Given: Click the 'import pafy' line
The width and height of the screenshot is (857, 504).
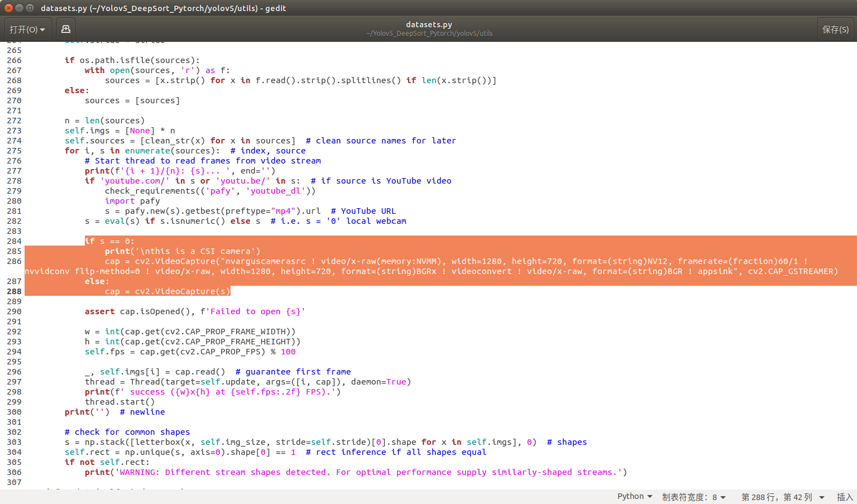Looking at the screenshot, I should (x=132, y=201).
